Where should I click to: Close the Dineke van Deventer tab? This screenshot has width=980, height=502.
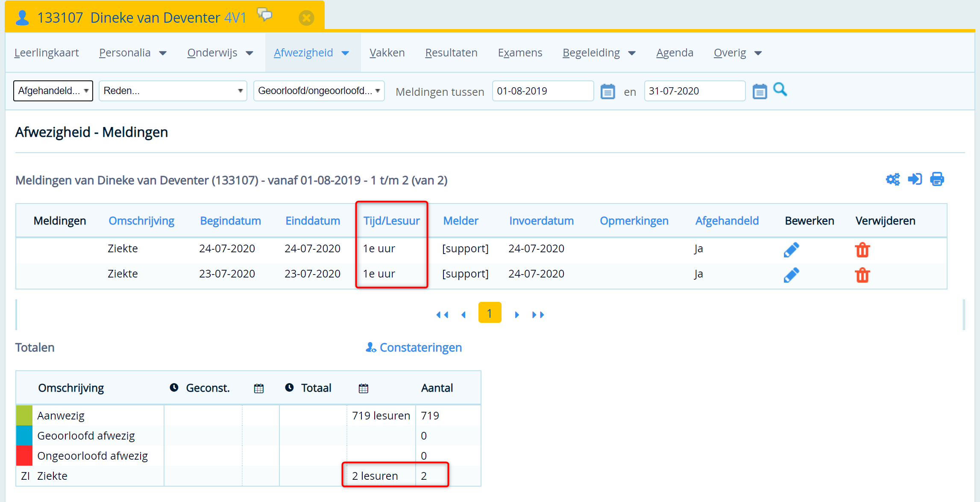[x=306, y=18]
